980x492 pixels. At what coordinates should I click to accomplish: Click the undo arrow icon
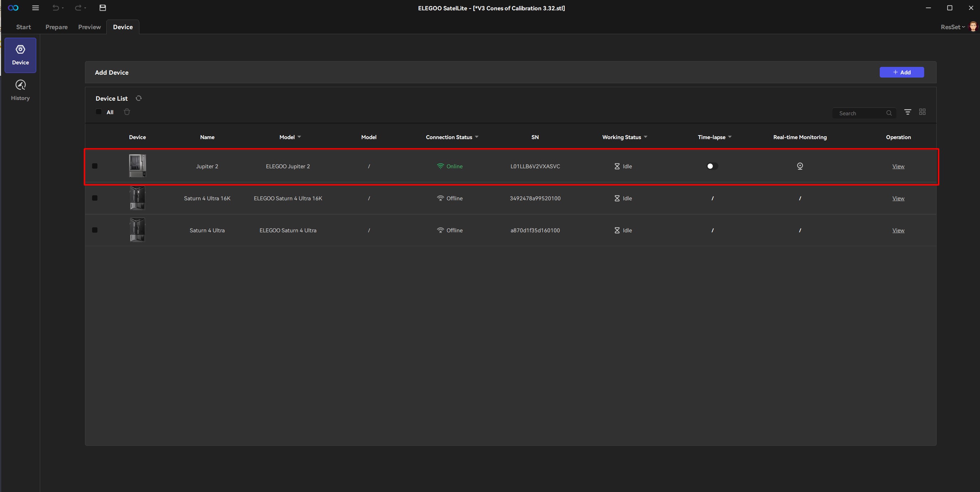(x=55, y=8)
